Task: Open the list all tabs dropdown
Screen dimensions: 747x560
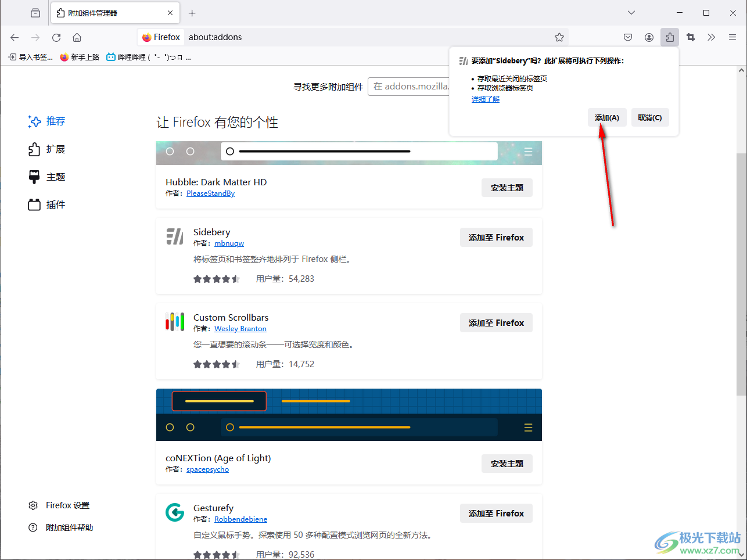Action: [x=631, y=13]
